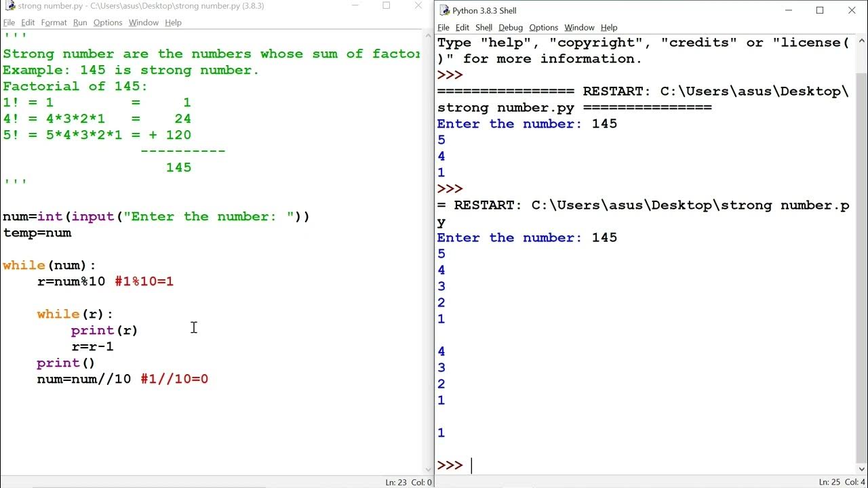Open Options menu in Python Shell
The height and width of the screenshot is (488, 868).
point(544,28)
